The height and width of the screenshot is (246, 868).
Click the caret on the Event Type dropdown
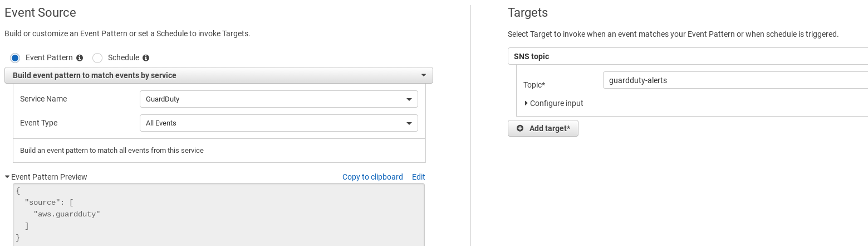[410, 123]
